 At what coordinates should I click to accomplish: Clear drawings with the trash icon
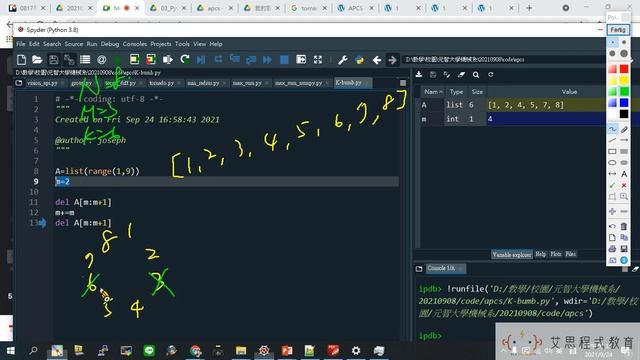tap(624, 226)
